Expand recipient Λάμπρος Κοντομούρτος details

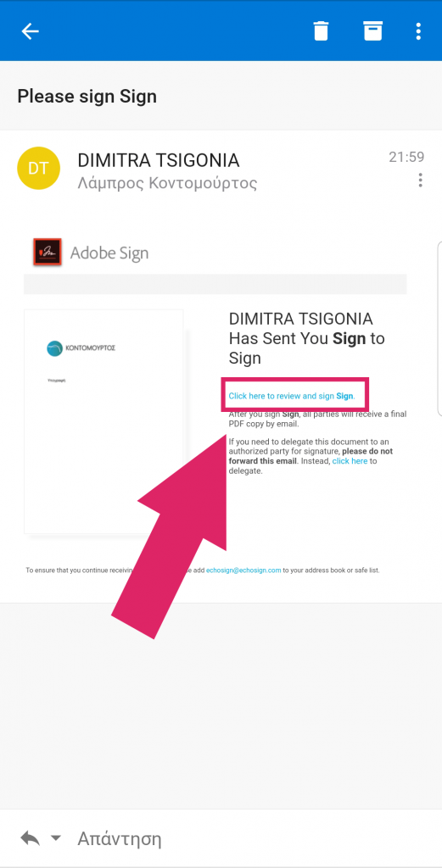[167, 183]
